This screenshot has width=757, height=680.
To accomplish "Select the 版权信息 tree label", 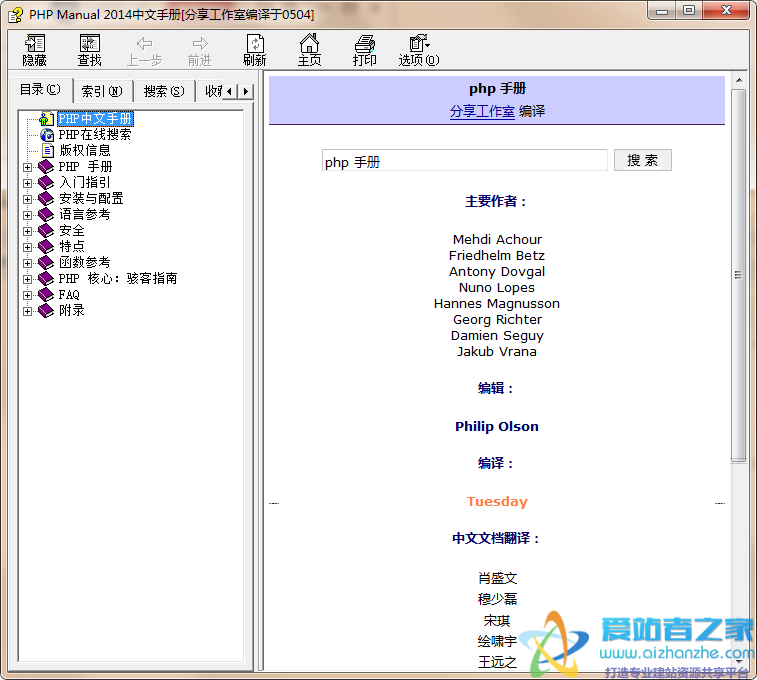I will point(85,151).
